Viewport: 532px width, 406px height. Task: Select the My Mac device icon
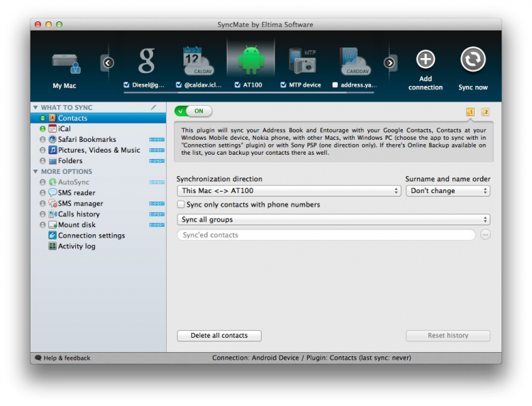pos(66,64)
